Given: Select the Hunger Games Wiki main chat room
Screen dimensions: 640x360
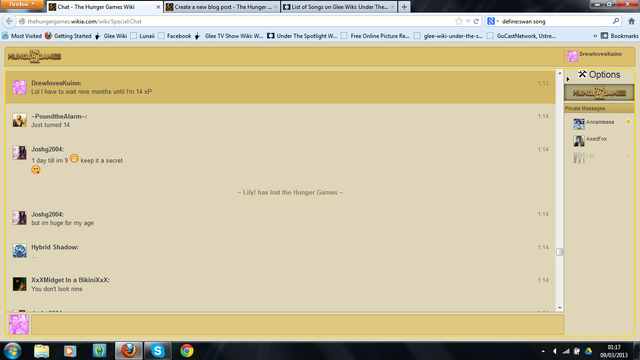Looking at the screenshot, I should (599, 93).
